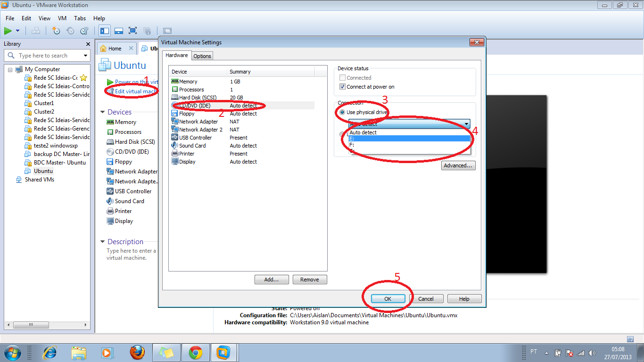Image resolution: width=644 pixels, height=362 pixels.
Task: Collapse the My Computer tree node
Action: (10, 69)
